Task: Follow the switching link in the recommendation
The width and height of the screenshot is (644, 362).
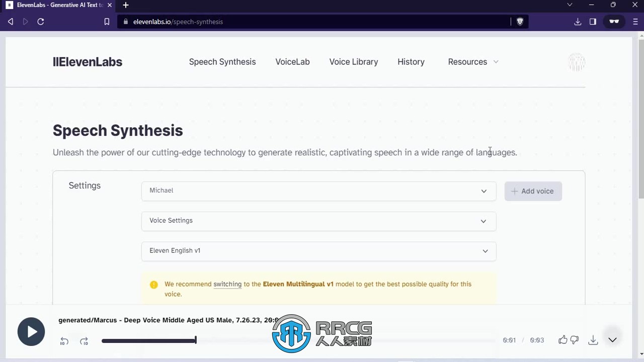Action: point(227,284)
